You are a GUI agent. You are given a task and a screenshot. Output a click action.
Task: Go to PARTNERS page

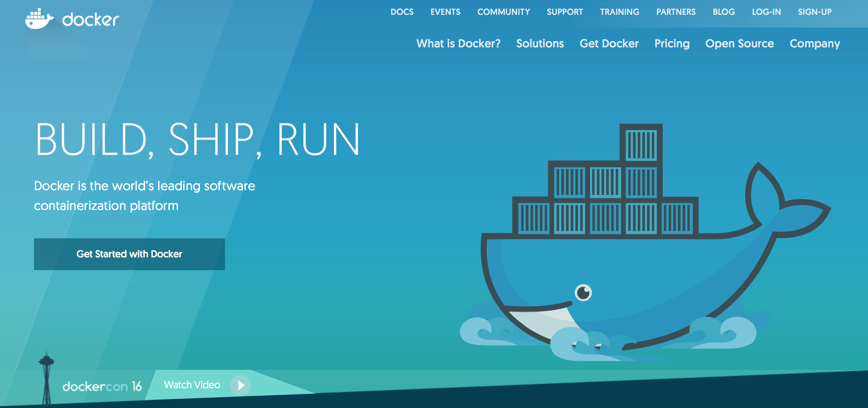pyautogui.click(x=676, y=12)
